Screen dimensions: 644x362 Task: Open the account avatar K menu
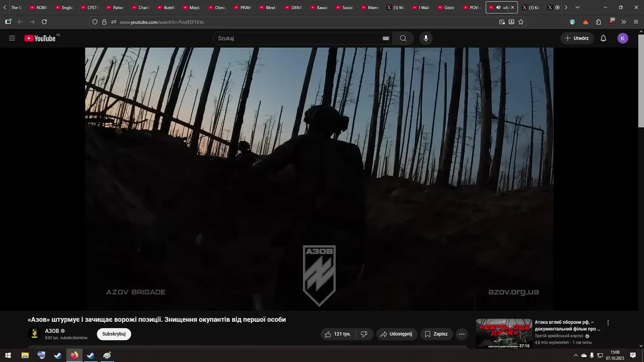click(x=623, y=38)
